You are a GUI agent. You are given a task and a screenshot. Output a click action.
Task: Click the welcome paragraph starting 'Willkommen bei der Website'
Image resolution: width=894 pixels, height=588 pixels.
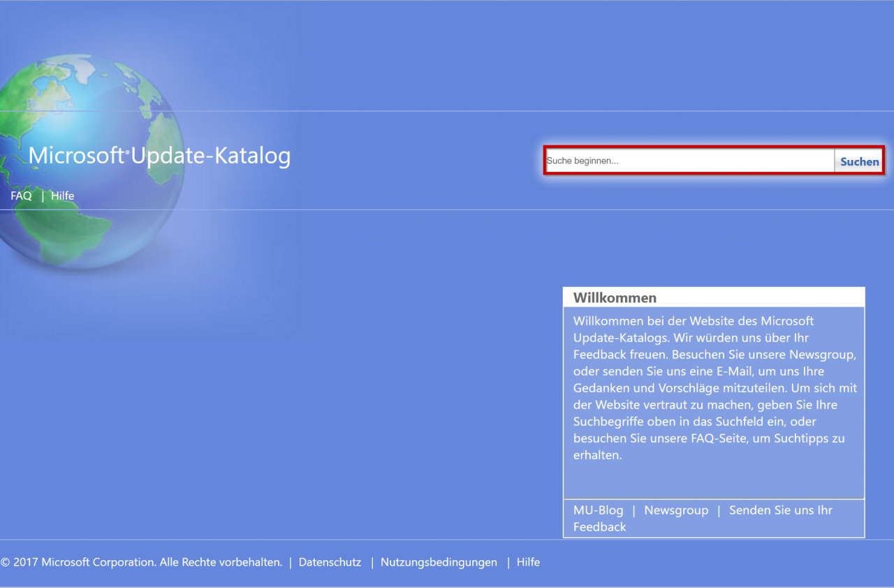[x=714, y=388]
